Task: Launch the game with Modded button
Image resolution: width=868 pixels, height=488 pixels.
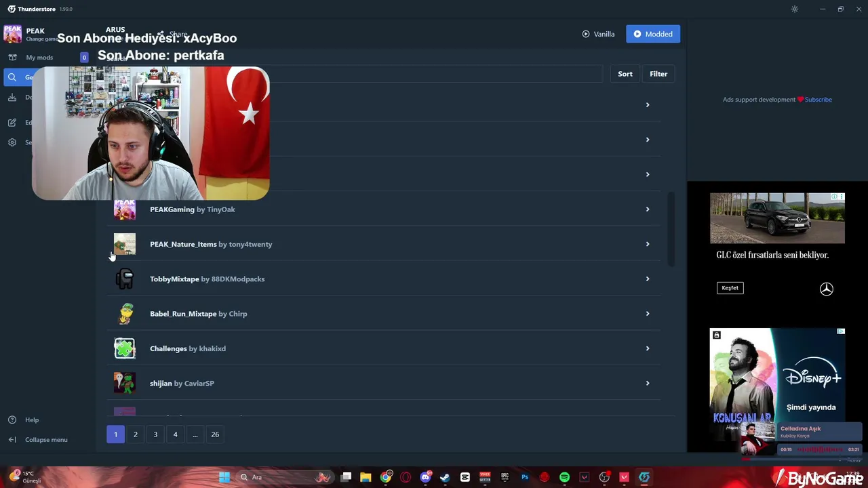Action: tap(653, 34)
